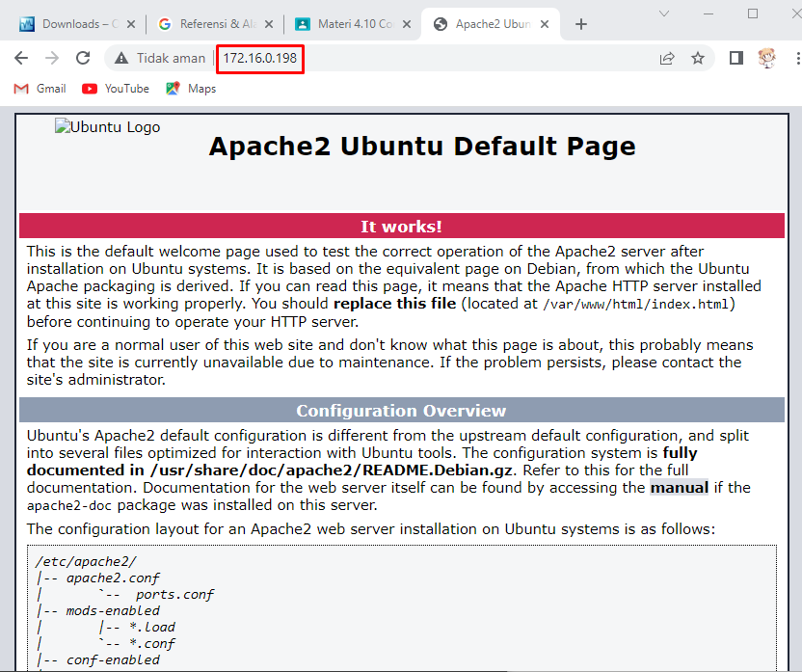
Task: Open the Gmail bookmark
Action: (x=40, y=89)
